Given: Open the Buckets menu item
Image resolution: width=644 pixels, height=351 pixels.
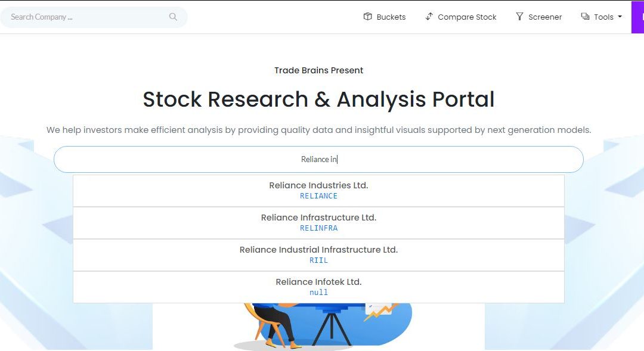Looking at the screenshot, I should tap(391, 17).
